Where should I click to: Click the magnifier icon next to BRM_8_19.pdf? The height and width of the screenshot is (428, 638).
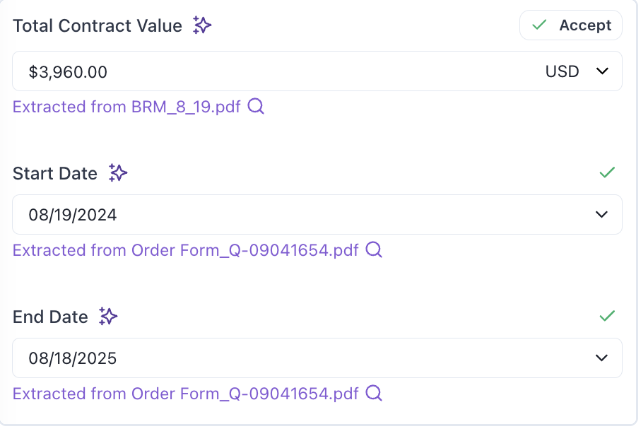coord(256,107)
